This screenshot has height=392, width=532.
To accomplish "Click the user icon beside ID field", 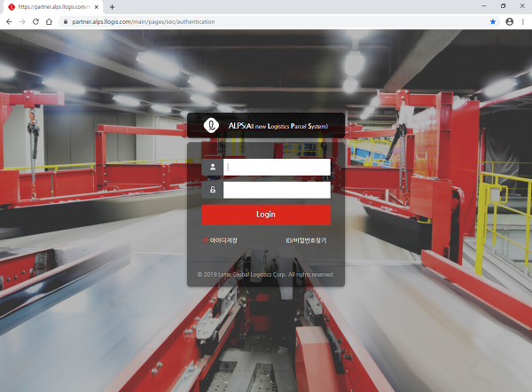I will point(213,167).
